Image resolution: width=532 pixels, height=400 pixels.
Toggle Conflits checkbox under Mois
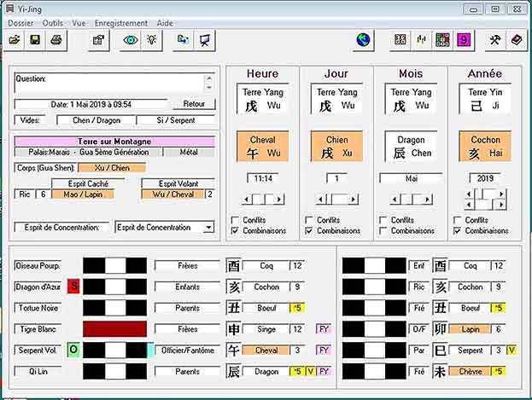click(x=383, y=220)
